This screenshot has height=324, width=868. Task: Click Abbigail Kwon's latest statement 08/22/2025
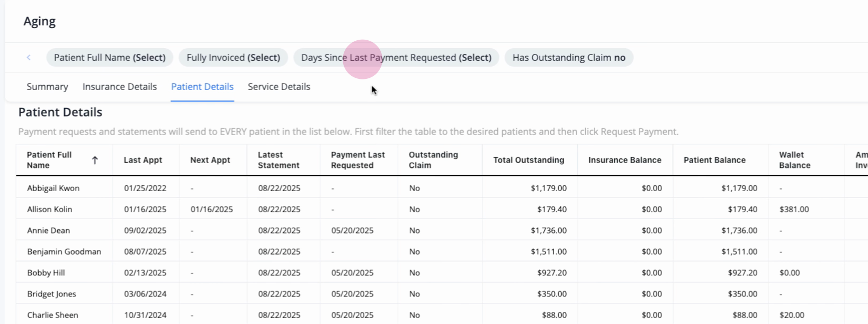pos(279,188)
